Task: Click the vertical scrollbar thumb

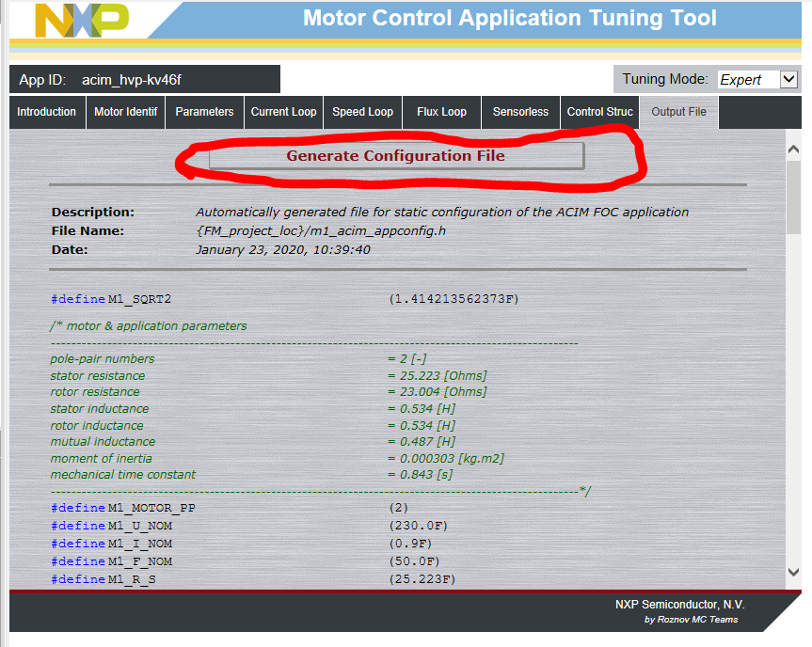Action: coord(793,197)
